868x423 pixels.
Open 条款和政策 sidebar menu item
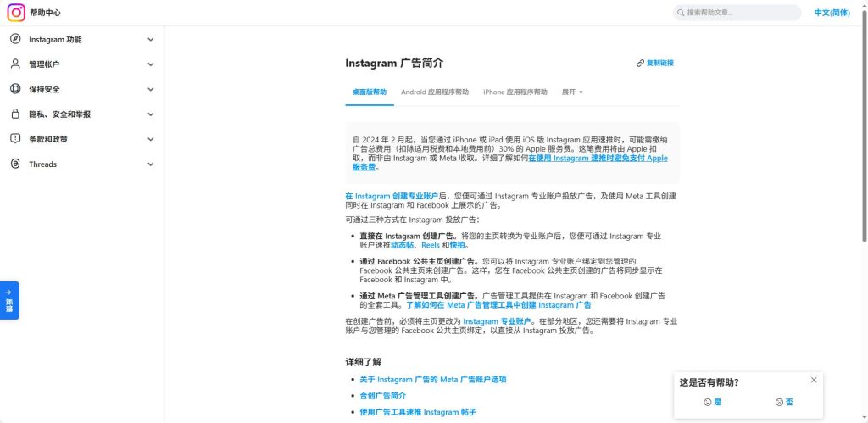[82, 139]
